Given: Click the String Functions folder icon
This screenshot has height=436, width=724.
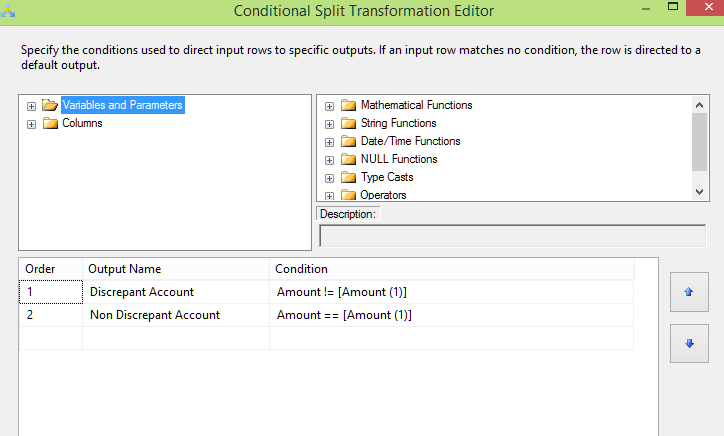Looking at the screenshot, I should pyautogui.click(x=348, y=123).
